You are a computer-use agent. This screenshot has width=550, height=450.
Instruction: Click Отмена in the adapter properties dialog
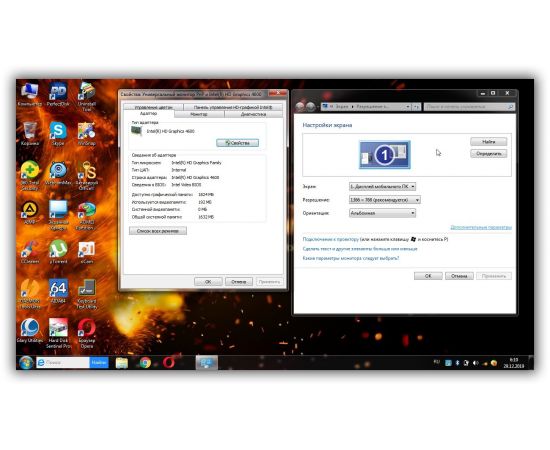pos(239,282)
